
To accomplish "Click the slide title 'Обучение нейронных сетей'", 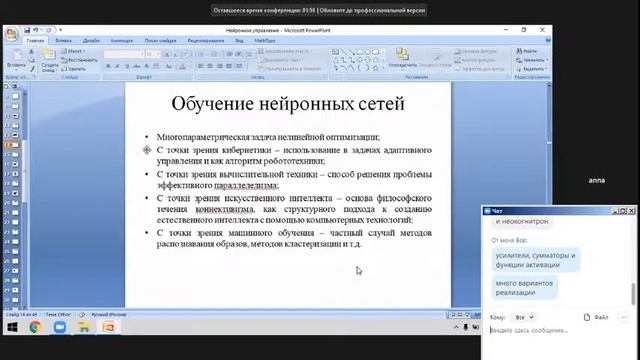I will click(x=288, y=104).
